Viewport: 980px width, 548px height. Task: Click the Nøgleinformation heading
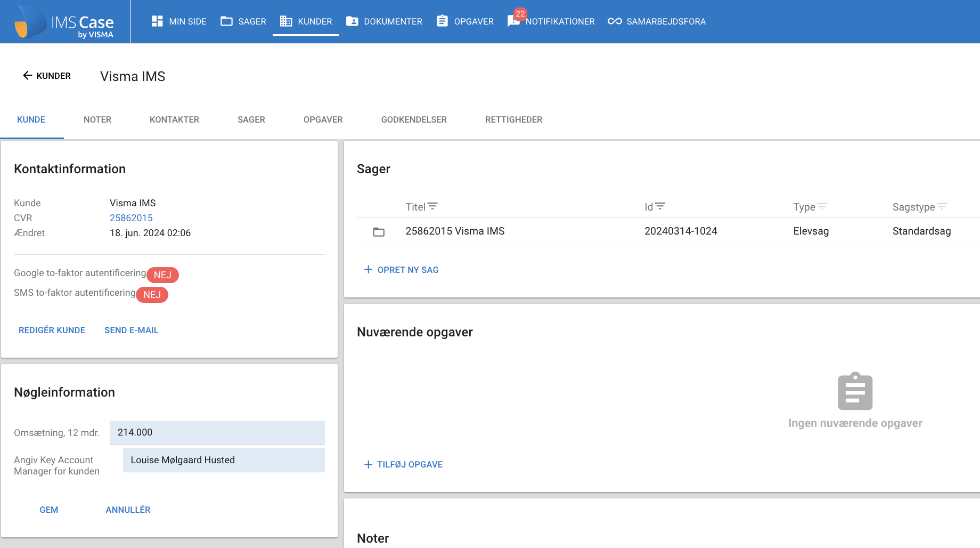click(64, 392)
